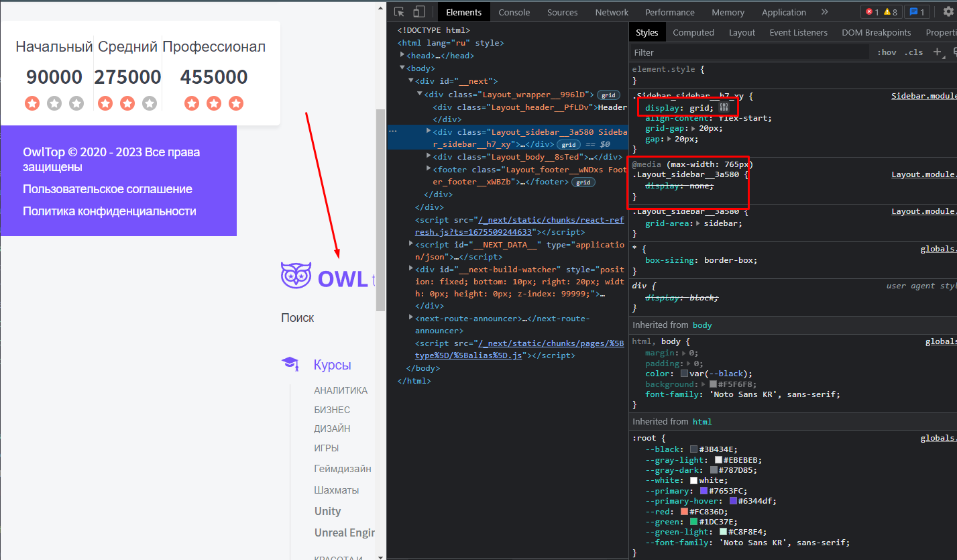
Task: Expand grid-gap shorthand value triangle
Action: point(693,129)
